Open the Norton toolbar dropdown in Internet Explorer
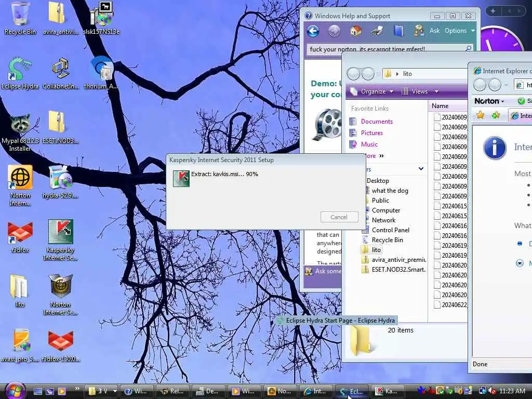This screenshot has height=399, width=532. coord(489,101)
